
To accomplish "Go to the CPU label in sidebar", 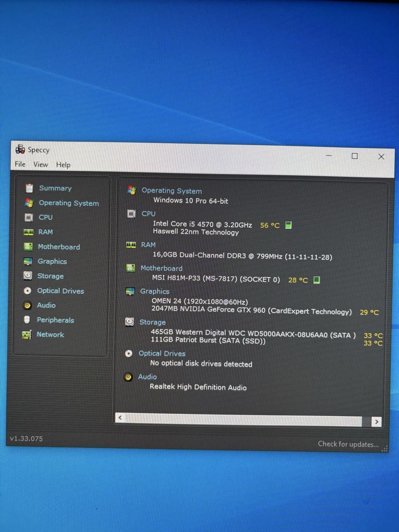I will [x=45, y=217].
